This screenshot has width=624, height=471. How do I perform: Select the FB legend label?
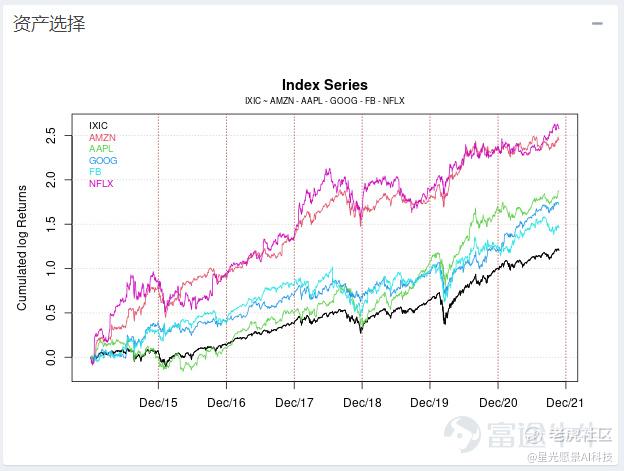(95, 172)
